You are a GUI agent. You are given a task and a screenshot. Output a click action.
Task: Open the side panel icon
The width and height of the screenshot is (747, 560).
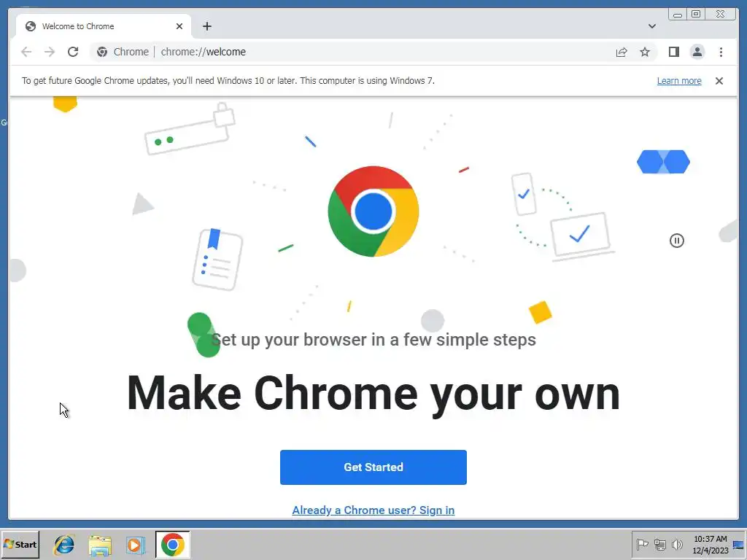tap(673, 52)
